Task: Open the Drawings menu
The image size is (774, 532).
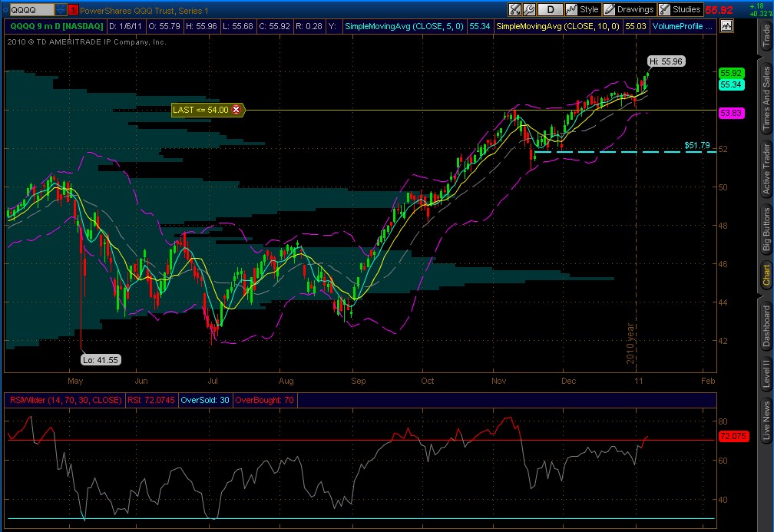Action: [x=630, y=9]
